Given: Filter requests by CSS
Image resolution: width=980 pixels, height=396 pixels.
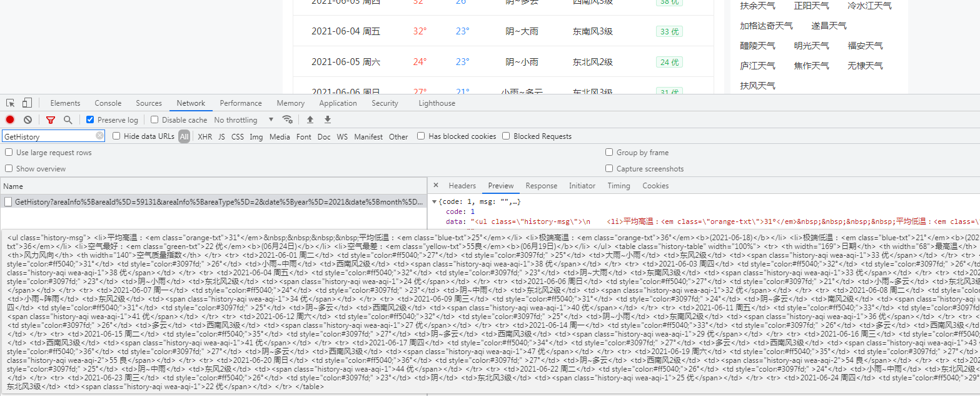Looking at the screenshot, I should [238, 136].
